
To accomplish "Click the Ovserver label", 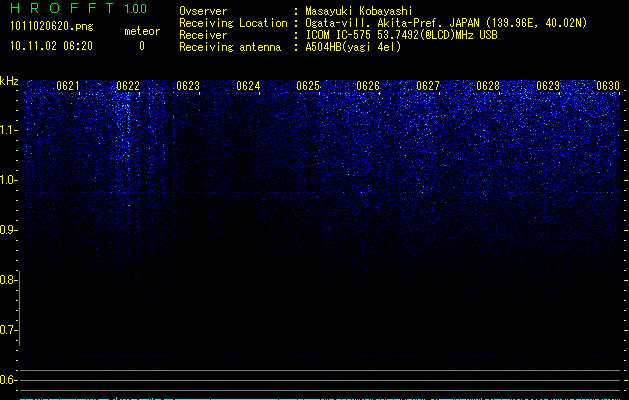I will click(203, 11).
